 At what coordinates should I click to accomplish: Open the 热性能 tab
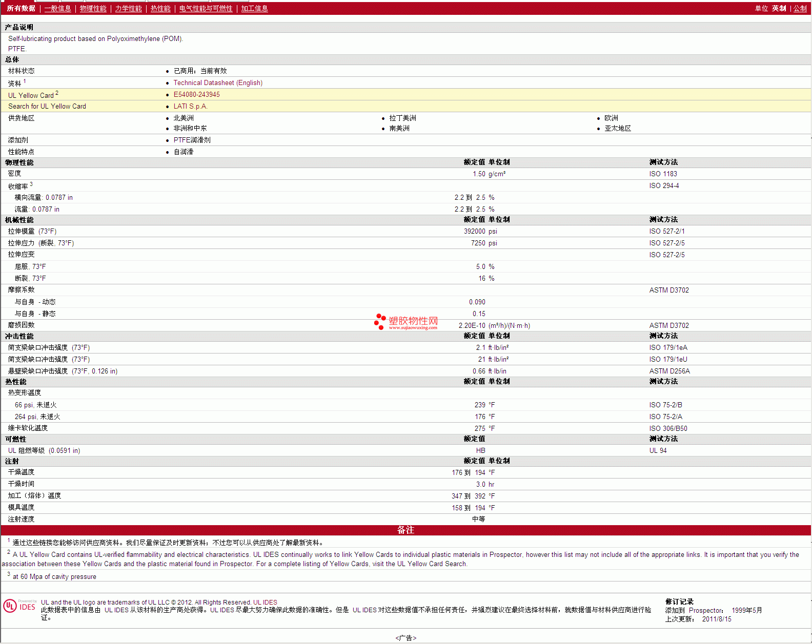[x=160, y=9]
